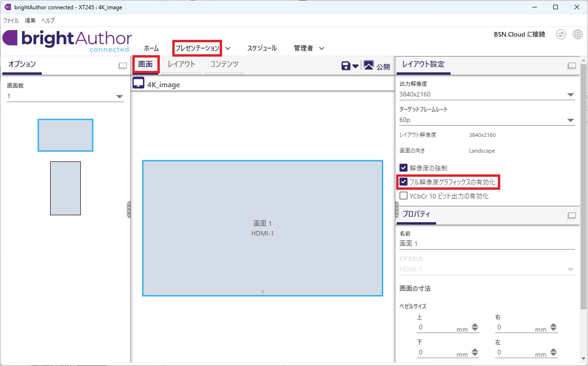Increase the 上 bezel size stepper
This screenshot has height=366, width=588.
pyautogui.click(x=475, y=325)
